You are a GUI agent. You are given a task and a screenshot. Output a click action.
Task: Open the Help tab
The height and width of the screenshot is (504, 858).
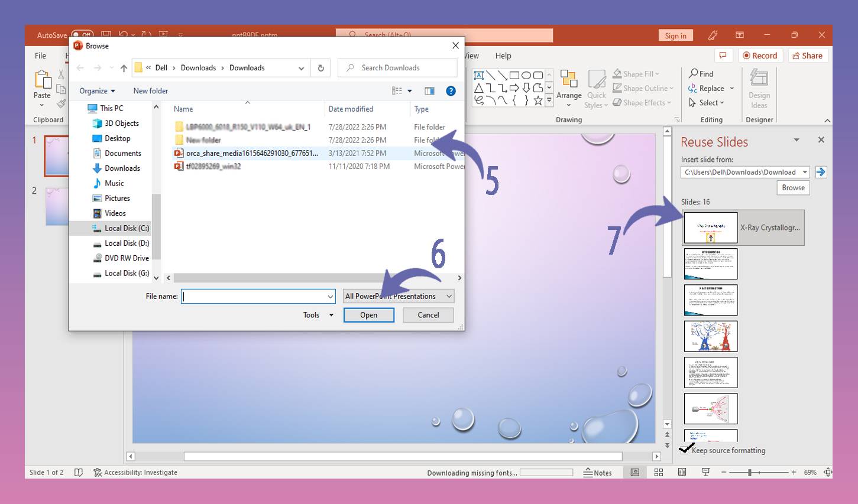point(503,56)
